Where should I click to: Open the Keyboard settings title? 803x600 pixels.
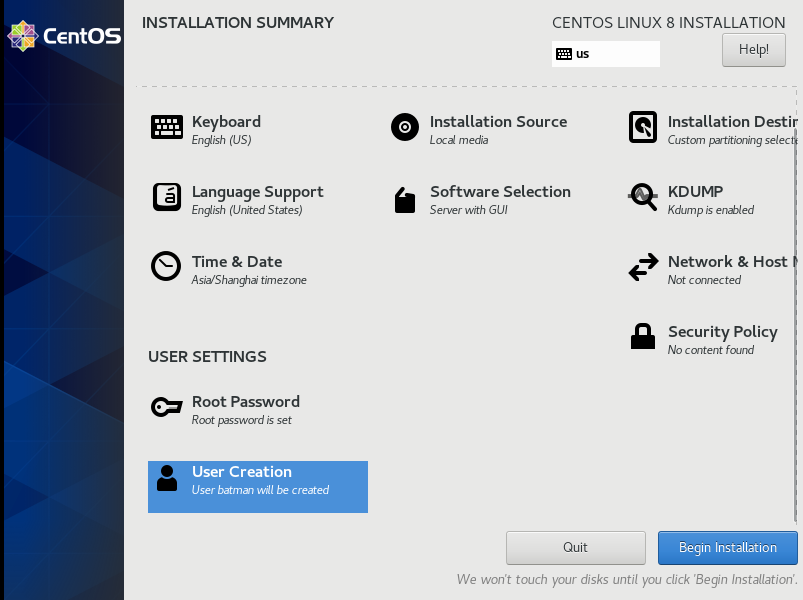coord(226,122)
